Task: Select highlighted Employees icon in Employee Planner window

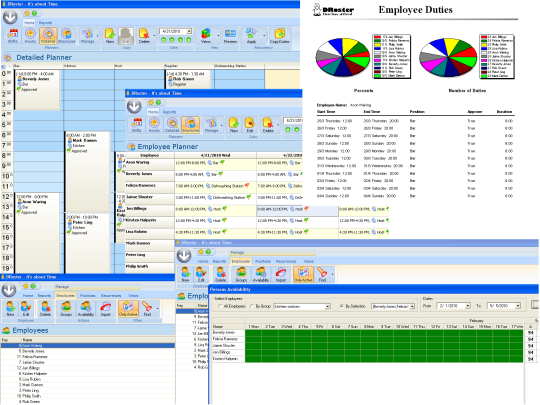Action: (190, 125)
